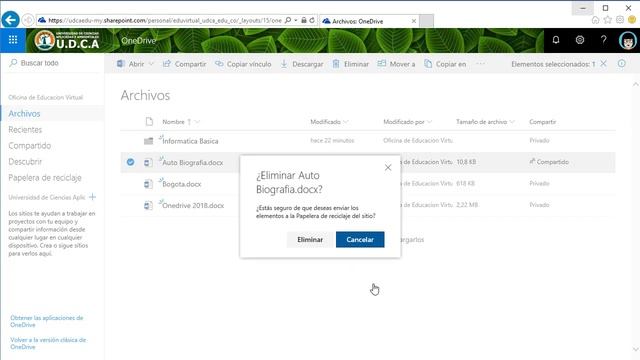Click the Bogota.docx Word file icon
The height and width of the screenshot is (360, 640).
point(148,184)
